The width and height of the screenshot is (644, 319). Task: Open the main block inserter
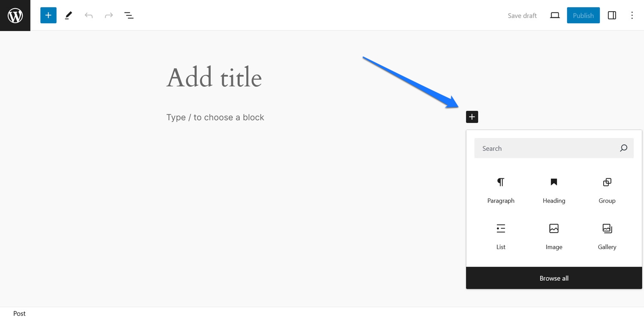(x=48, y=15)
